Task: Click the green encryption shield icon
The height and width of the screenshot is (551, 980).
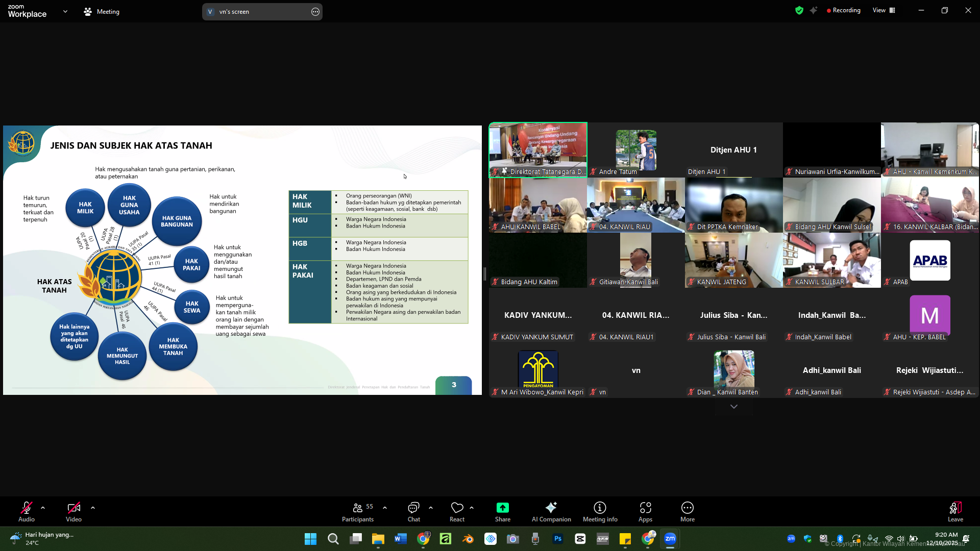Action: (799, 10)
